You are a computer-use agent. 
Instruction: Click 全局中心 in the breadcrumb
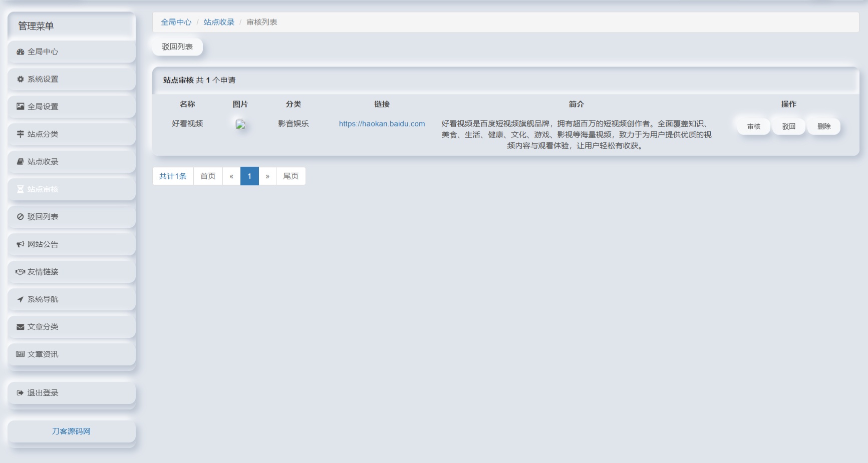coord(176,22)
